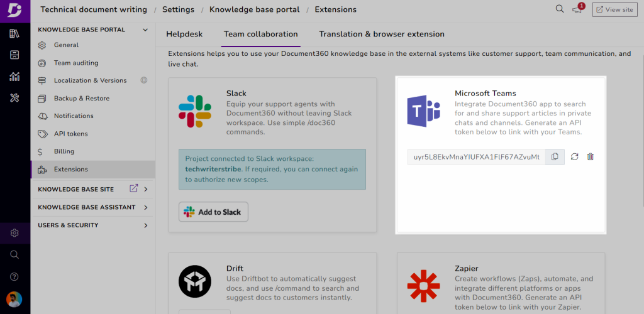
Task: Click the Settings breadcrumb
Action: click(178, 9)
